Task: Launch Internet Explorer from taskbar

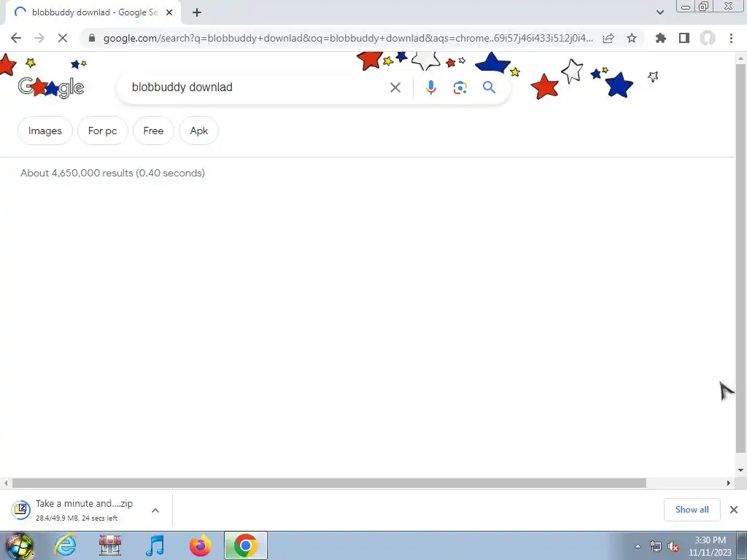Action: [x=65, y=545]
